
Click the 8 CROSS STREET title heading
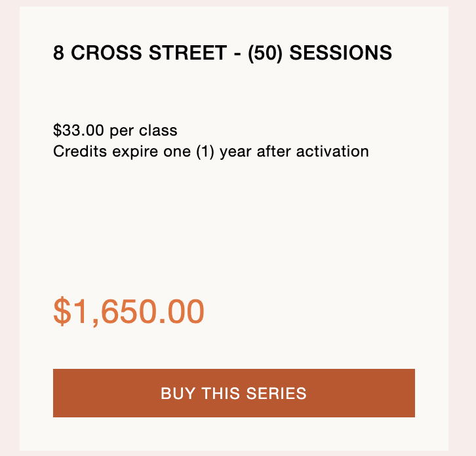[222, 53]
